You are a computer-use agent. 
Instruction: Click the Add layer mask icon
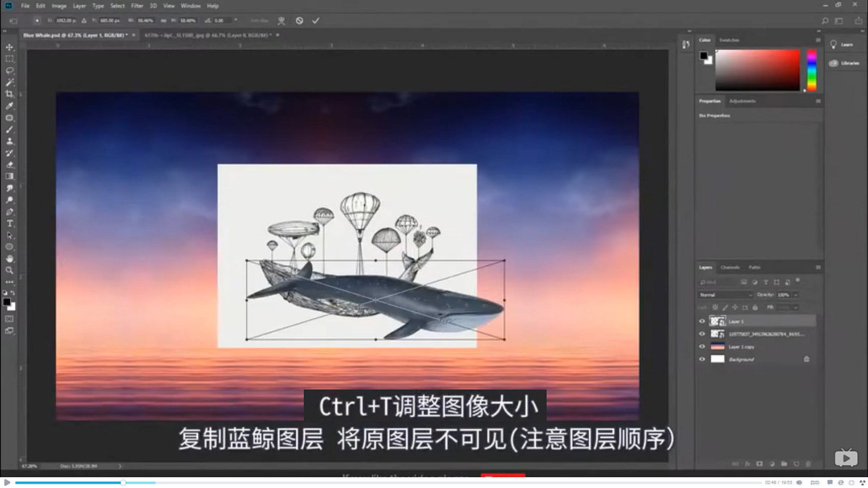pos(759,463)
